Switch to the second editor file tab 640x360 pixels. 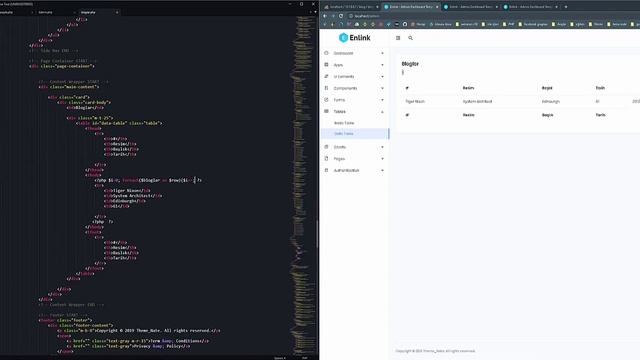pos(55,12)
